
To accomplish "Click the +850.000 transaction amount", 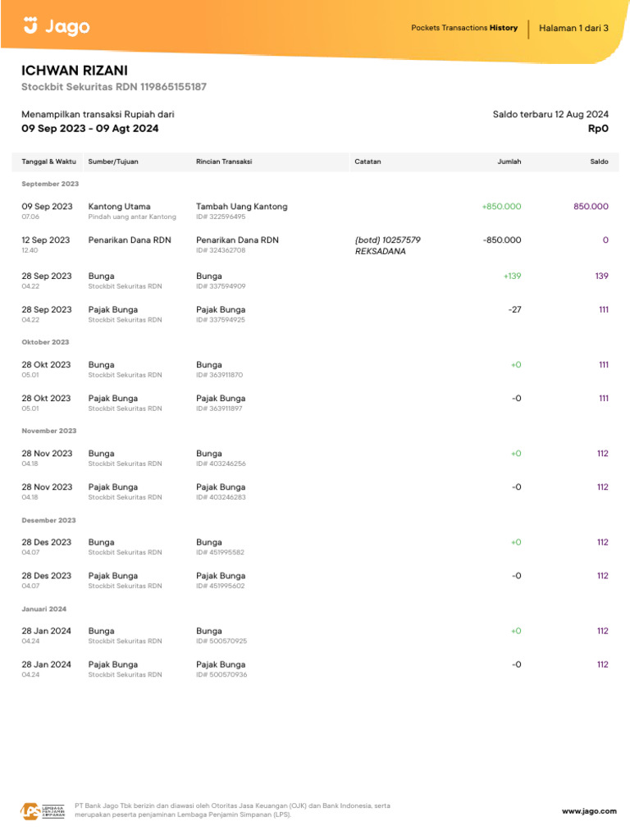I will [x=501, y=207].
